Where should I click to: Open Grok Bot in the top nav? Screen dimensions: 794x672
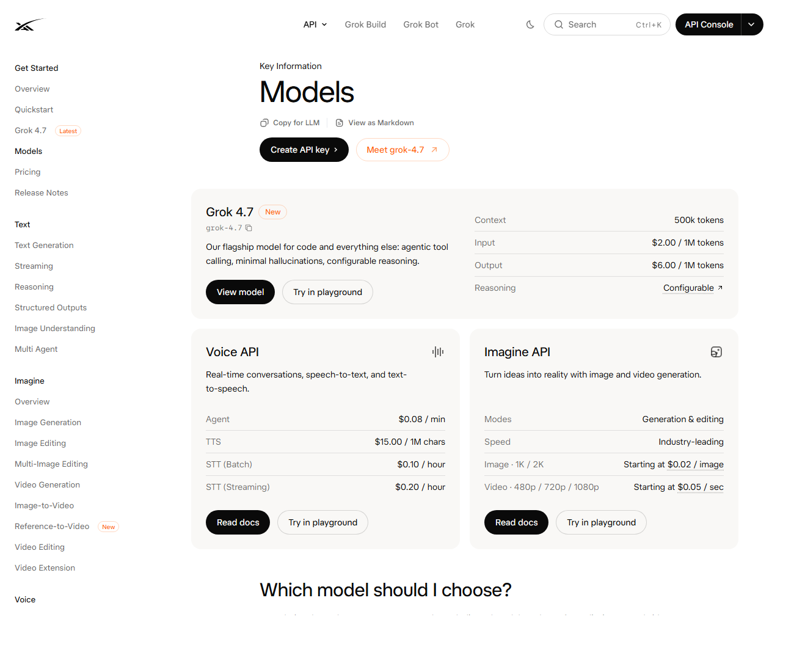(421, 24)
